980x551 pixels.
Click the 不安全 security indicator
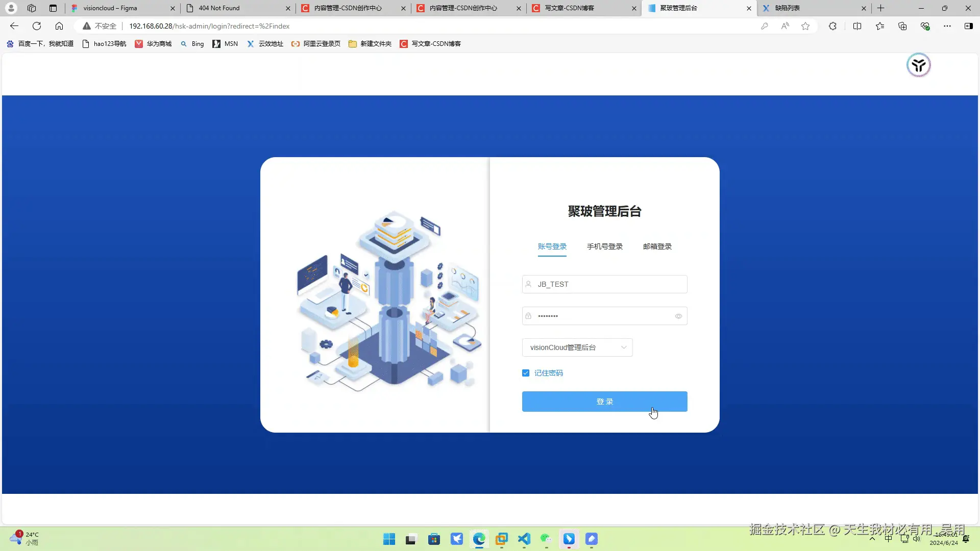tap(99, 26)
